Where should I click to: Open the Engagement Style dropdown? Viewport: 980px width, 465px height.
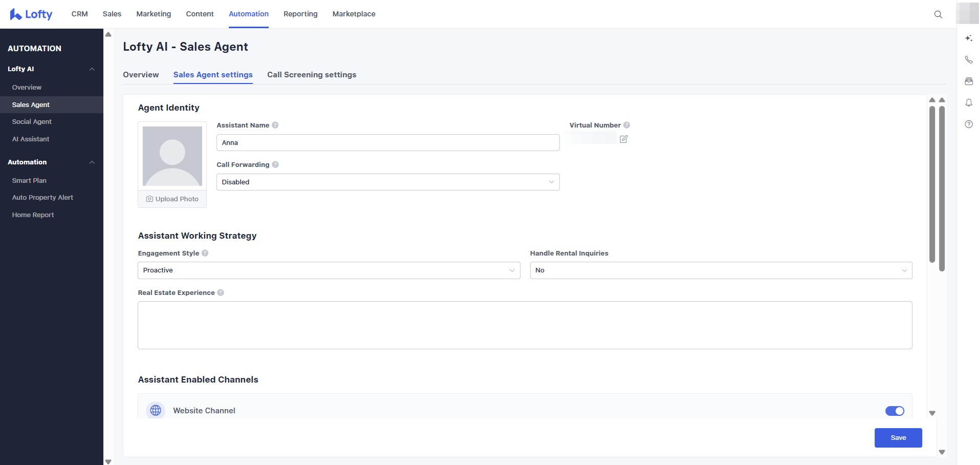pyautogui.click(x=329, y=270)
